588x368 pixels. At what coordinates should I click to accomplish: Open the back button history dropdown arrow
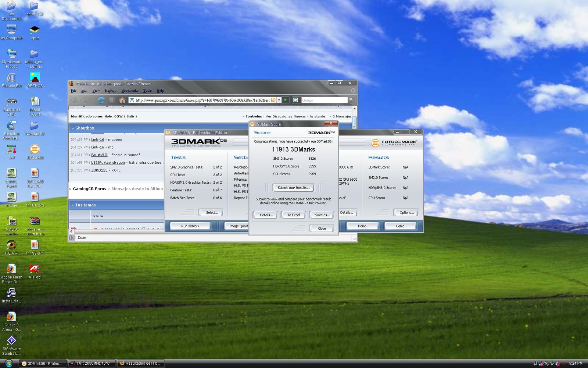(80, 100)
